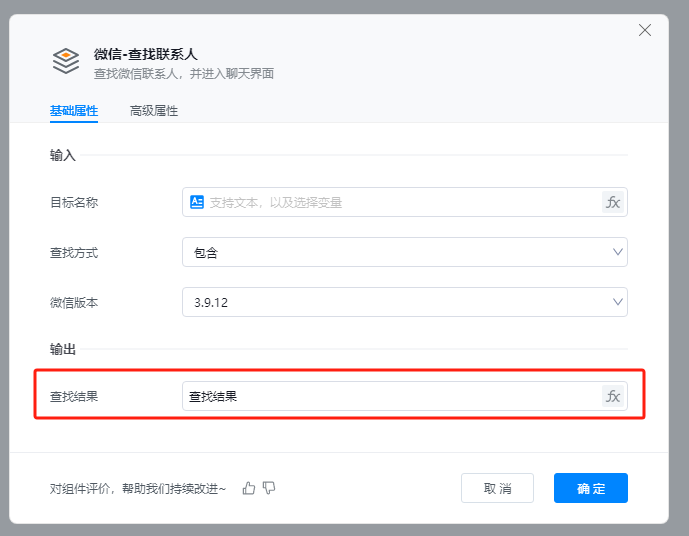Open the 查找方式 dropdown showing 包含
The height and width of the screenshot is (536, 689).
point(405,252)
